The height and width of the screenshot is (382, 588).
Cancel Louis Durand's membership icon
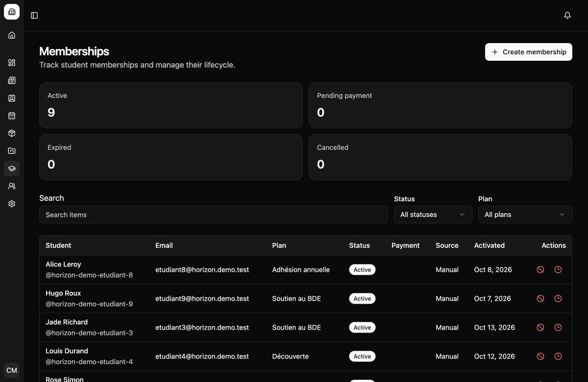click(540, 357)
